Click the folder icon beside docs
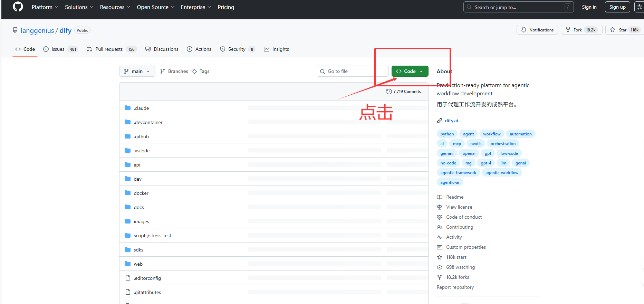Image resolution: width=644 pixels, height=304 pixels. [x=128, y=207]
